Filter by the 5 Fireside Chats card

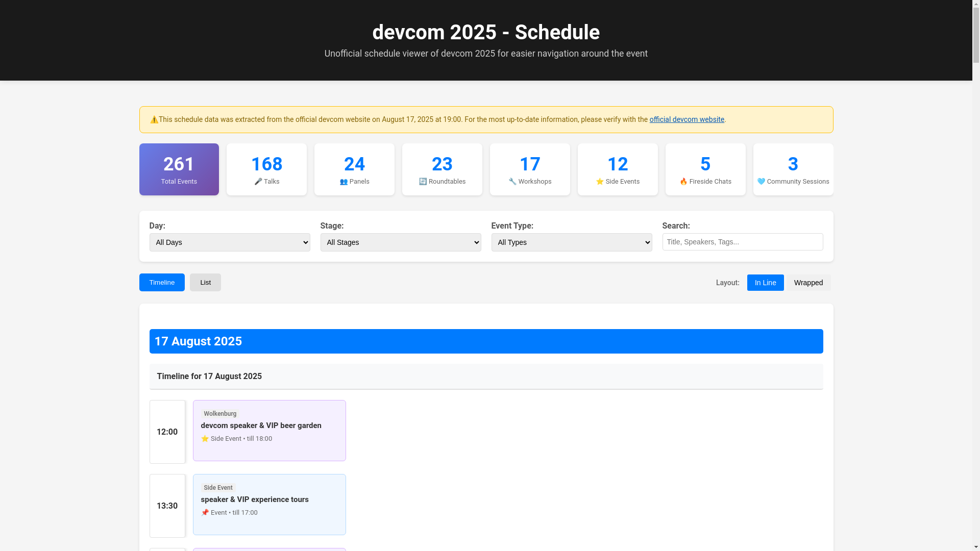click(705, 169)
